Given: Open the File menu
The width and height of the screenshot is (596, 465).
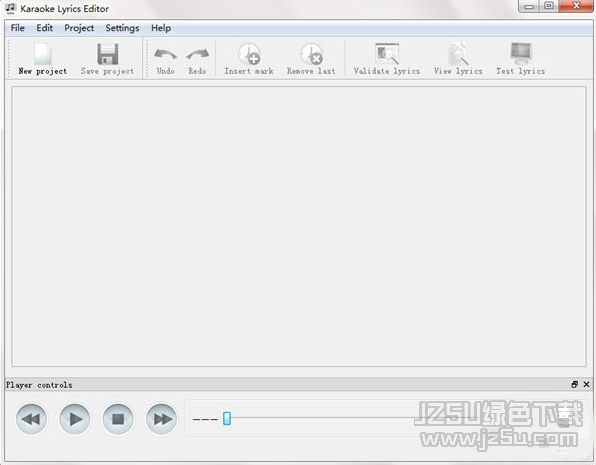Looking at the screenshot, I should tap(17, 28).
